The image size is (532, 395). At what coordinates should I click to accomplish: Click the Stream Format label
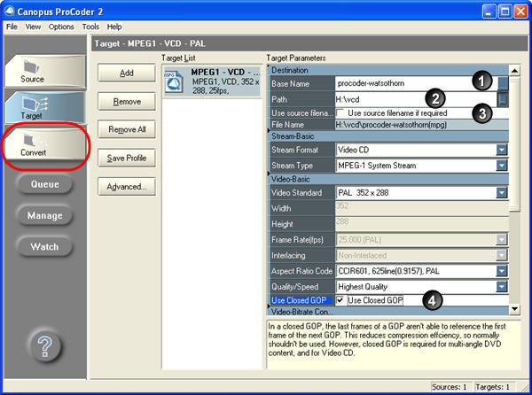294,150
